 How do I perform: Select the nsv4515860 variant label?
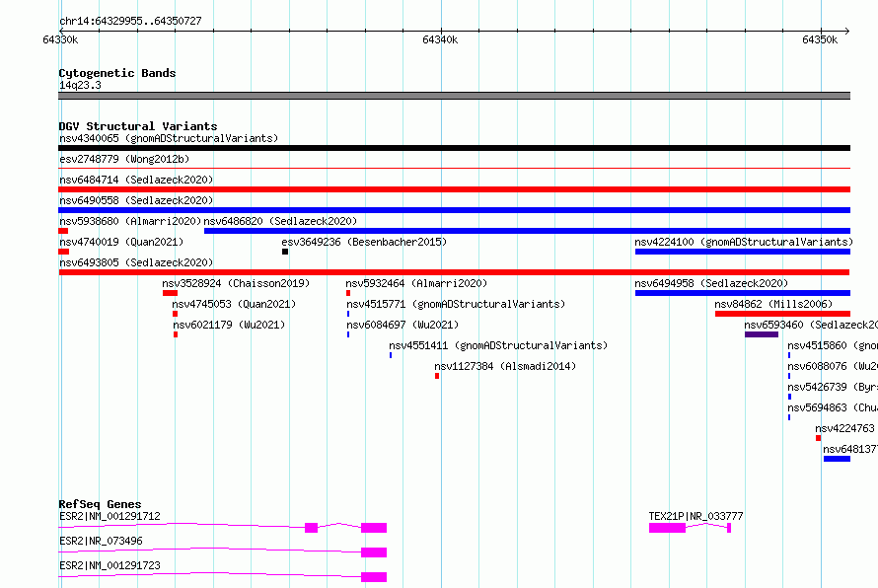(833, 345)
